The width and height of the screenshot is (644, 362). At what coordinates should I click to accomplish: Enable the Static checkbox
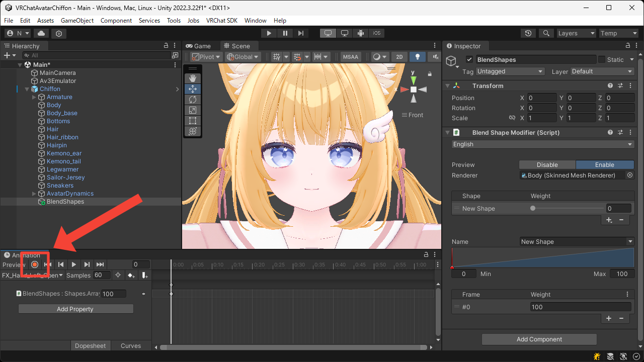(x=601, y=59)
